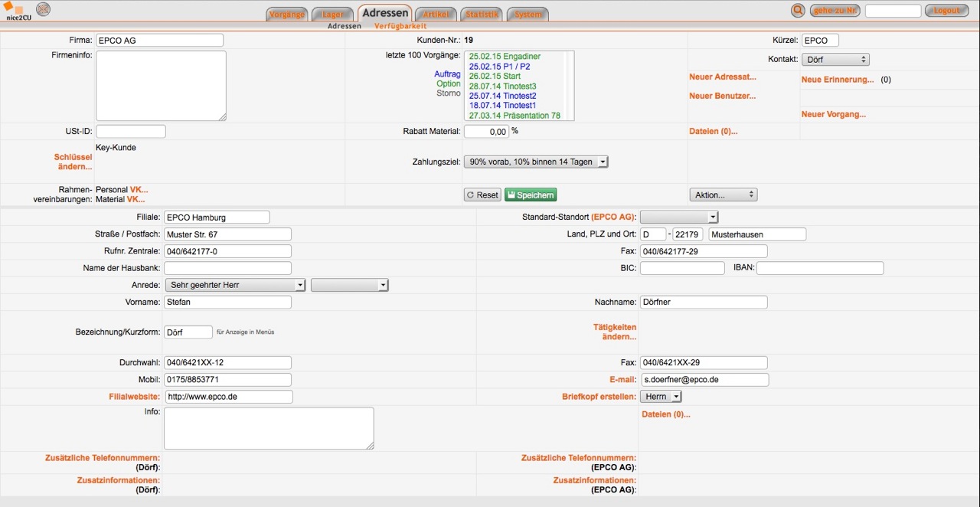
Task: Click the Material VK link
Action: pos(136,199)
